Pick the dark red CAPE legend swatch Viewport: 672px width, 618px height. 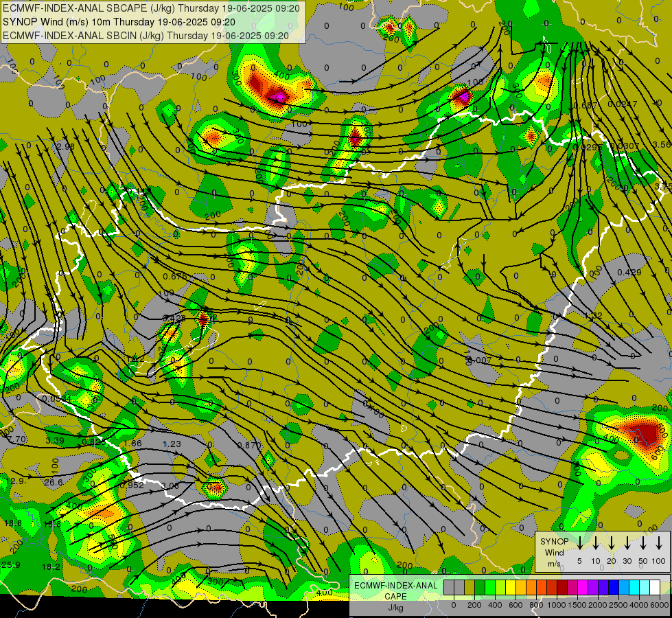[x=562, y=587]
